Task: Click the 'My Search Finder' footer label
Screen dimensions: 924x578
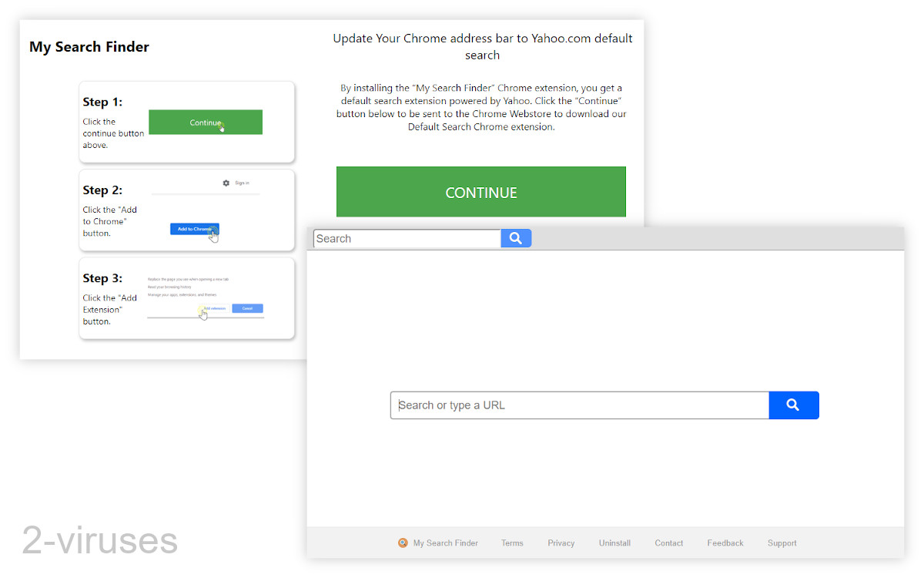Action: [x=445, y=543]
